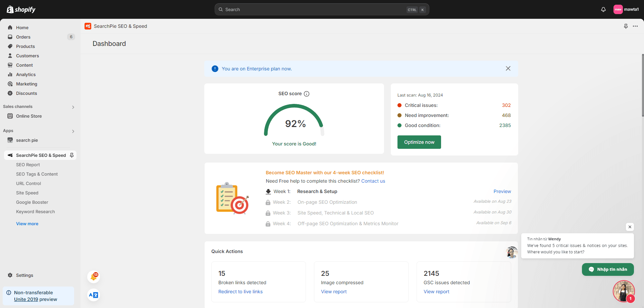Open Orders in the sidebar
This screenshot has height=308, width=644.
click(x=23, y=37)
